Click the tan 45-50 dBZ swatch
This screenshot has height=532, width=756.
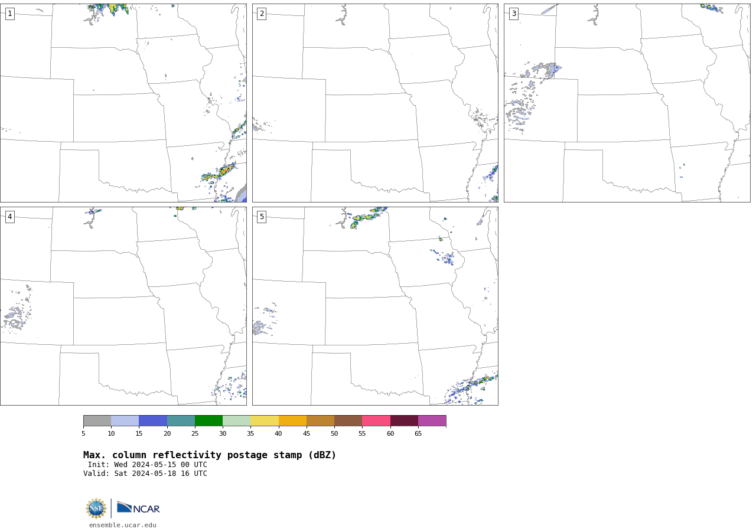click(320, 420)
